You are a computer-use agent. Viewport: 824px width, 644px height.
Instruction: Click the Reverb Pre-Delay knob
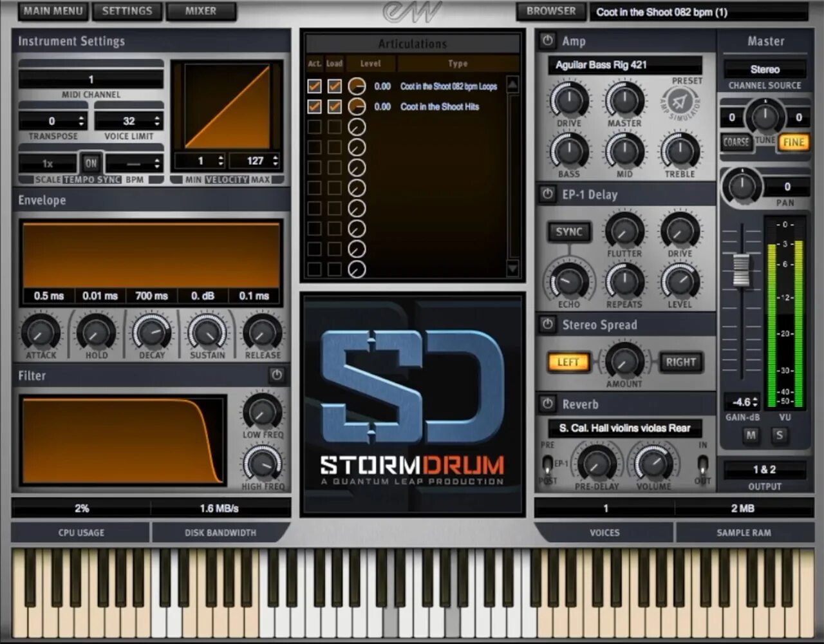(596, 464)
